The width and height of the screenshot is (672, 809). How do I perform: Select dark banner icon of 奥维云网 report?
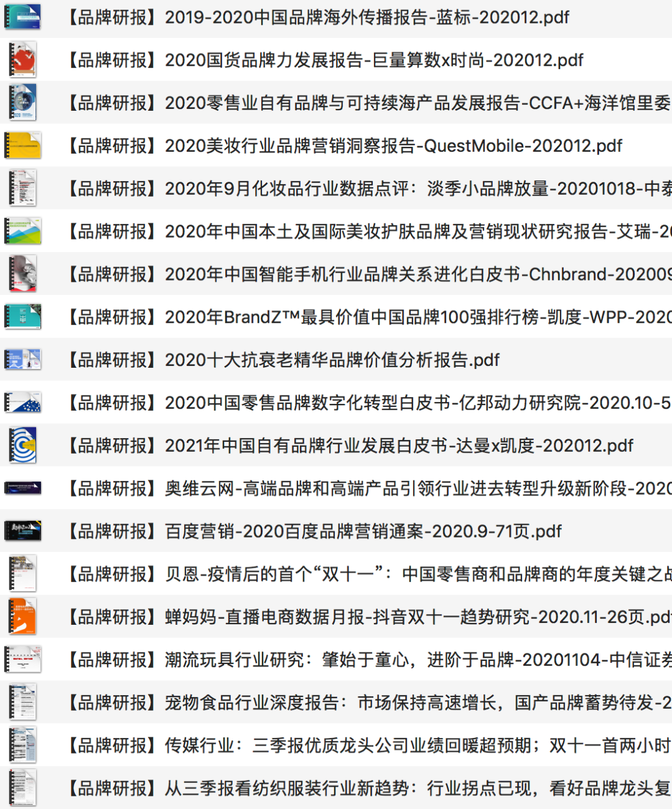[x=22, y=489]
